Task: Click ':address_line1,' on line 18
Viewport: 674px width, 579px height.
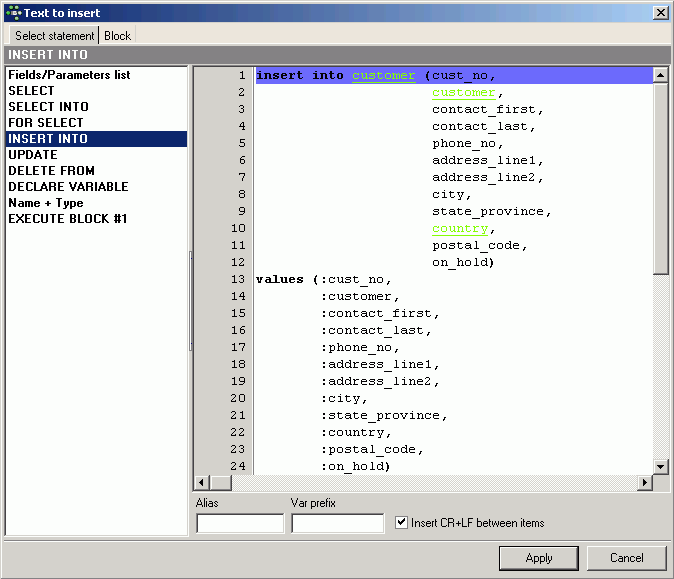Action: coord(380,365)
